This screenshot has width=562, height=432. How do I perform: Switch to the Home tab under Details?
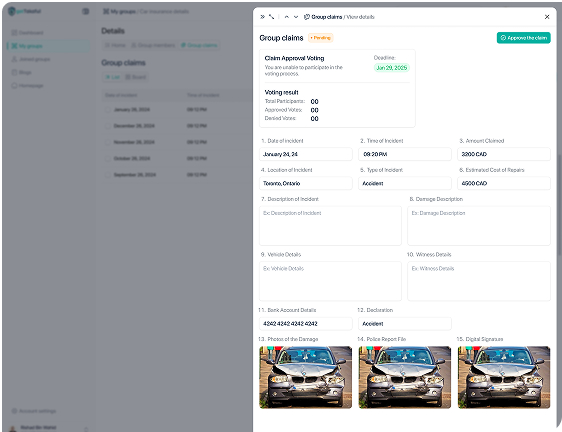tap(115, 45)
